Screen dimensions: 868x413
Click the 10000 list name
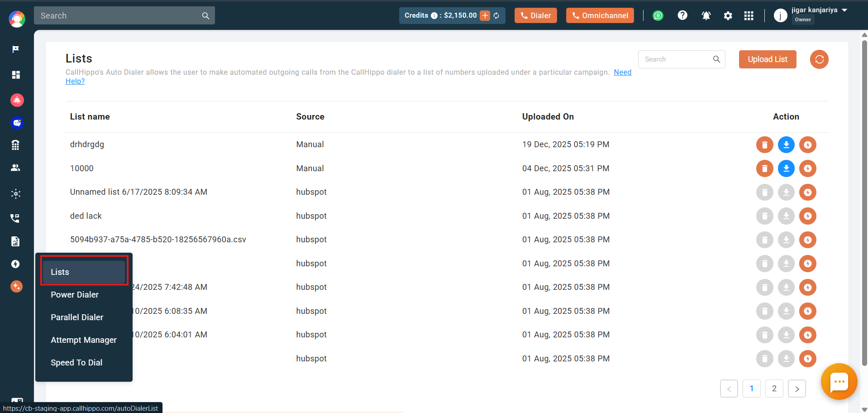point(82,168)
